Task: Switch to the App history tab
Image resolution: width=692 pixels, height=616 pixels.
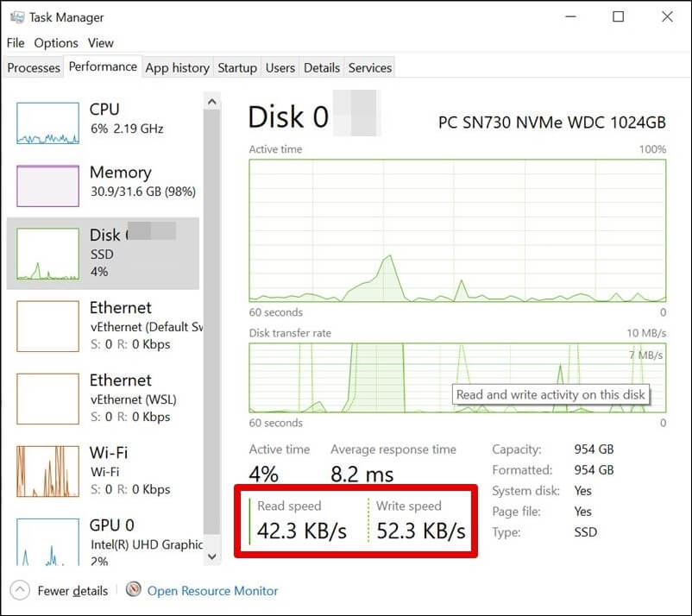Action: pos(177,67)
